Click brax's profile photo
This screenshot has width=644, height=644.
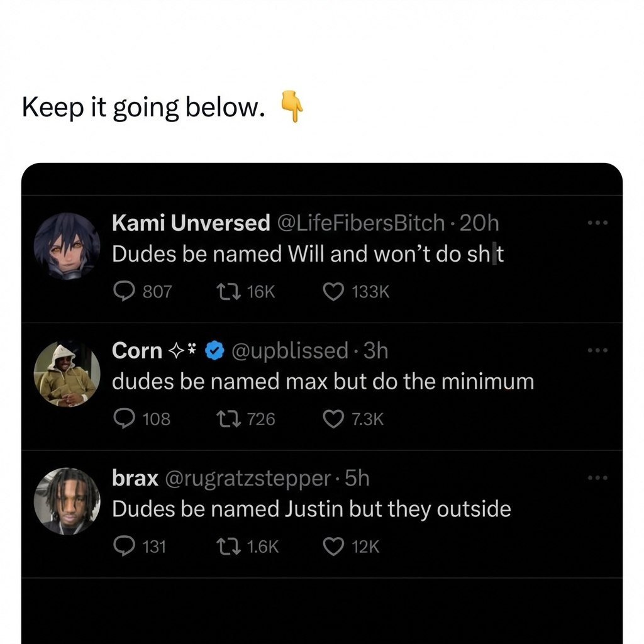(x=67, y=501)
